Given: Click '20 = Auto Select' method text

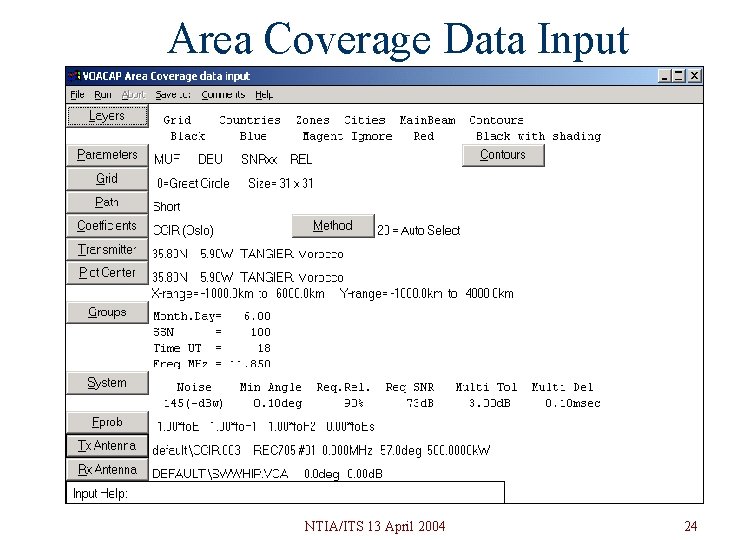Looking at the screenshot, I should pyautogui.click(x=418, y=231).
